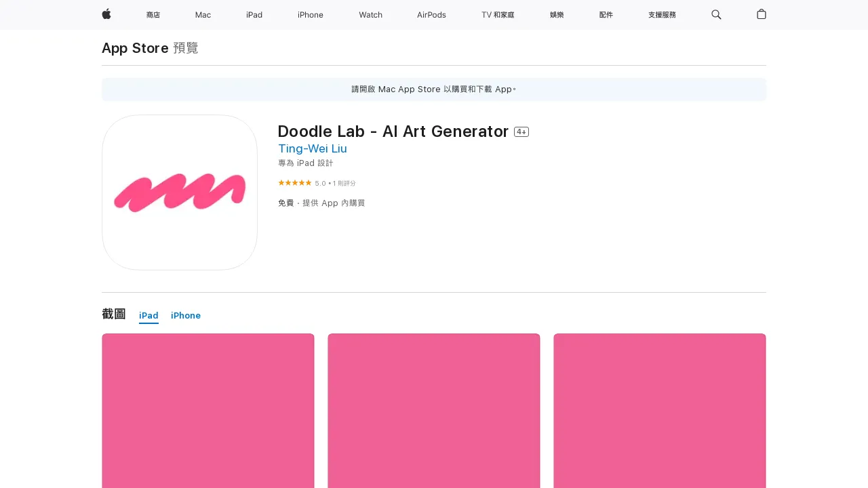Open the Watch menu item

370,15
